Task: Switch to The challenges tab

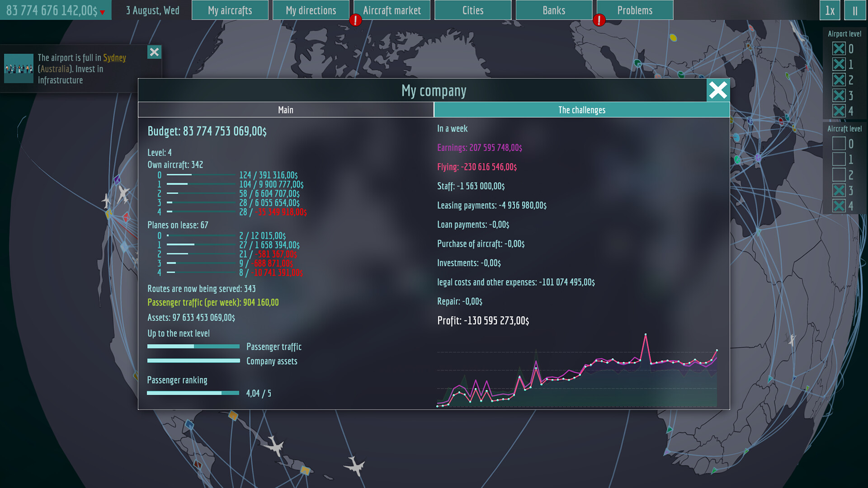Action: click(581, 109)
